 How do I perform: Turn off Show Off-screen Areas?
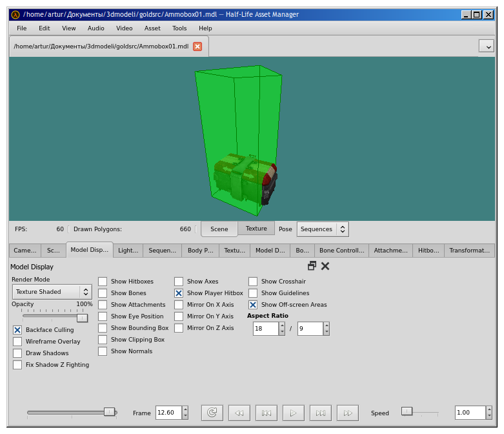coord(253,305)
